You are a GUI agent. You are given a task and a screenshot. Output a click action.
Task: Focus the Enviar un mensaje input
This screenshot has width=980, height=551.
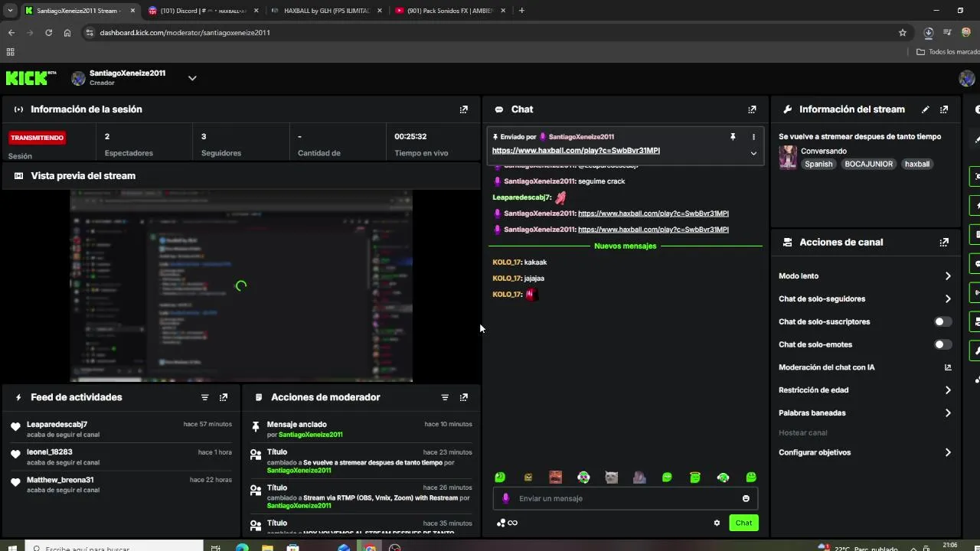pyautogui.click(x=626, y=498)
